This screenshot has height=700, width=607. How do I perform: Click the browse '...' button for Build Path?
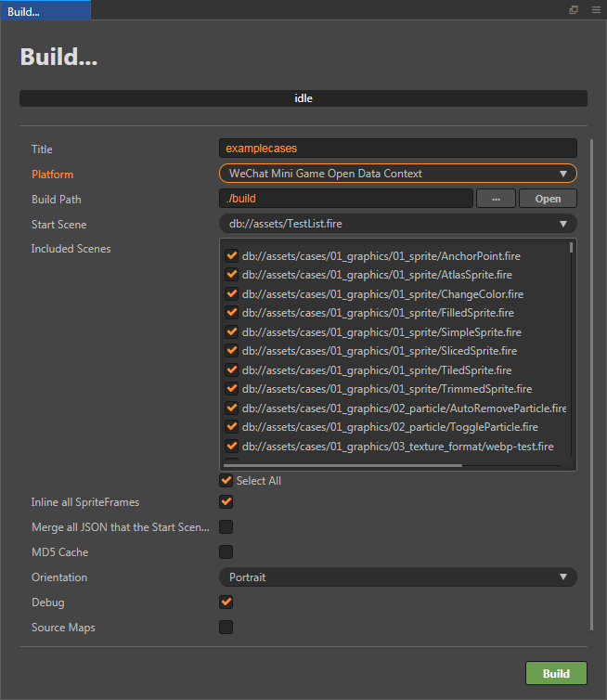[x=496, y=199]
